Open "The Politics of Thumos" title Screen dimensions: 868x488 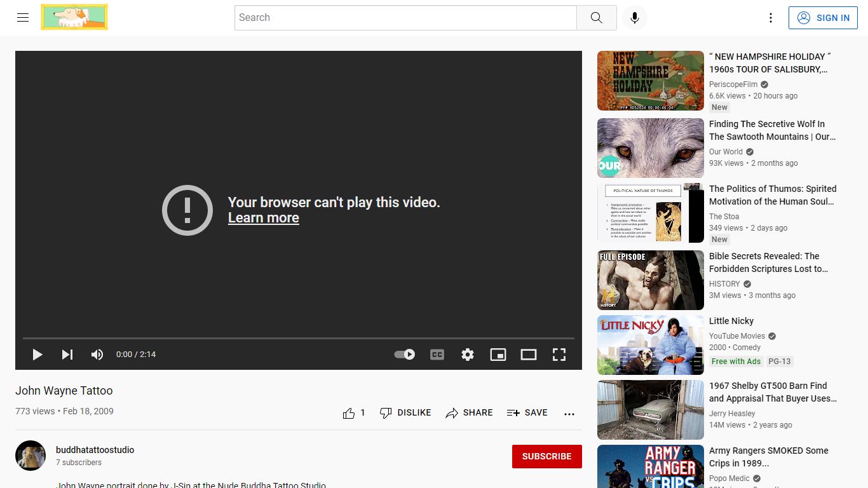(773, 195)
